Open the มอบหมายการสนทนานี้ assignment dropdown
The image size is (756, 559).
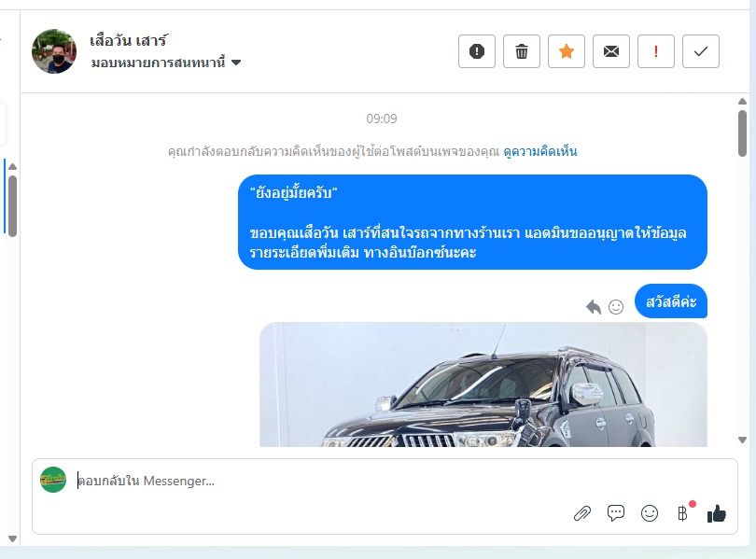166,63
